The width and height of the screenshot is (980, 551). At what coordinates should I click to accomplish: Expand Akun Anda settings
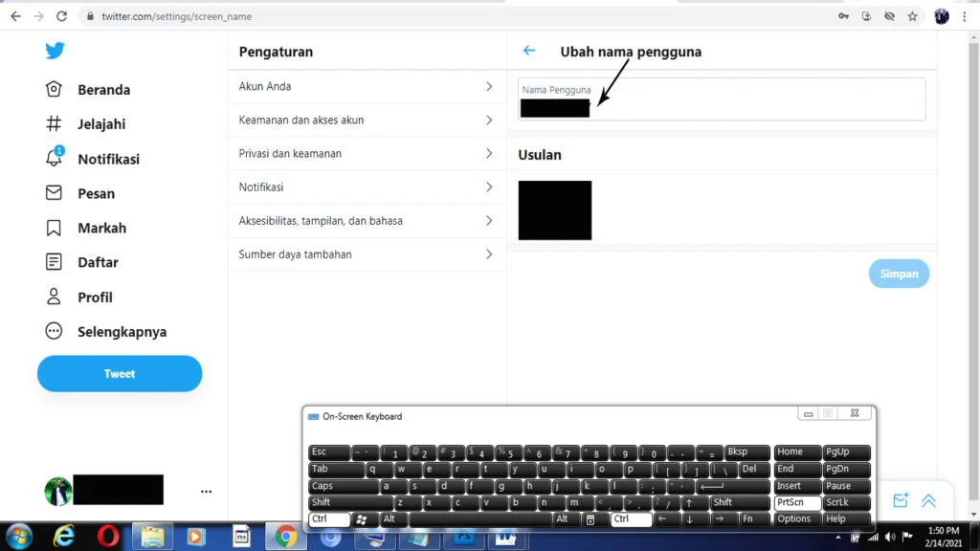[367, 86]
